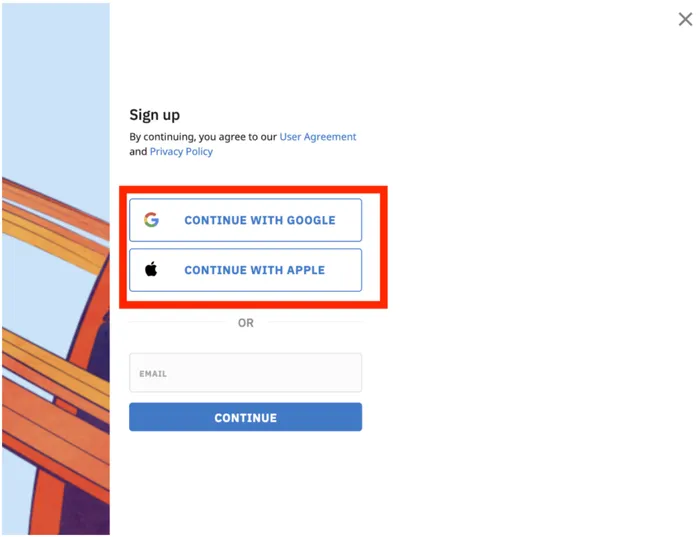Click the blue Continue button
Screen dimensions: 700x537
(246, 417)
